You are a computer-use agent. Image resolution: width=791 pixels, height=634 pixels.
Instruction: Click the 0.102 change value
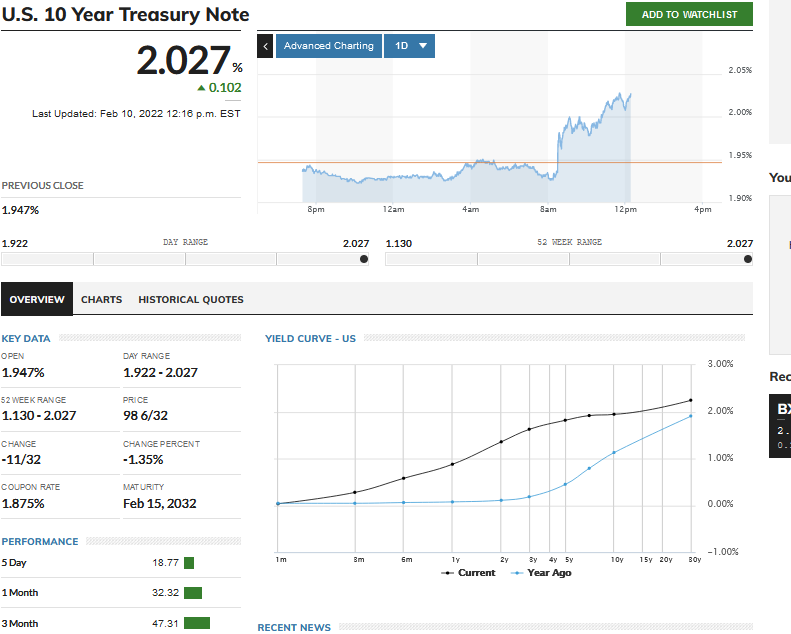coord(225,88)
